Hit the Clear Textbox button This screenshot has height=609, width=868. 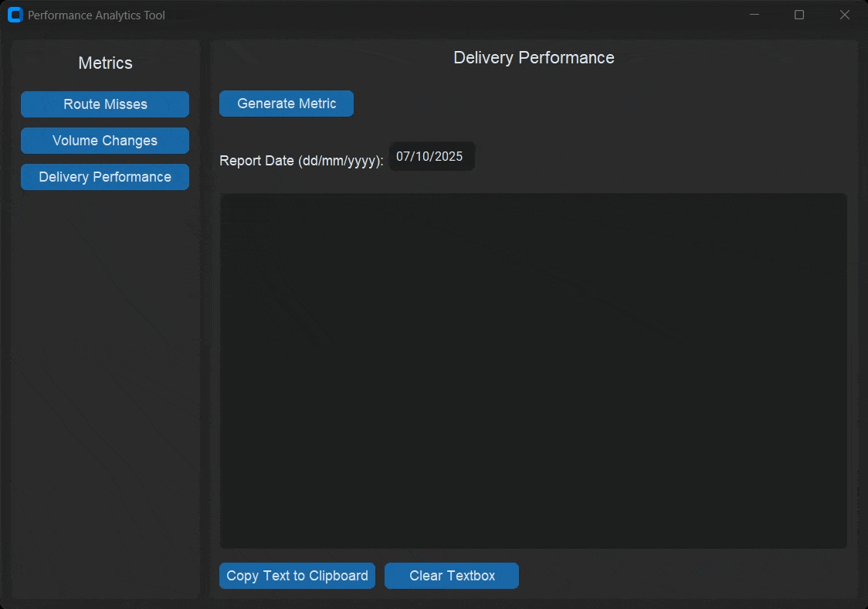click(x=452, y=576)
